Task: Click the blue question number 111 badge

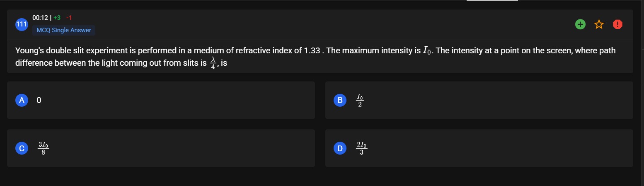Action: (22, 25)
